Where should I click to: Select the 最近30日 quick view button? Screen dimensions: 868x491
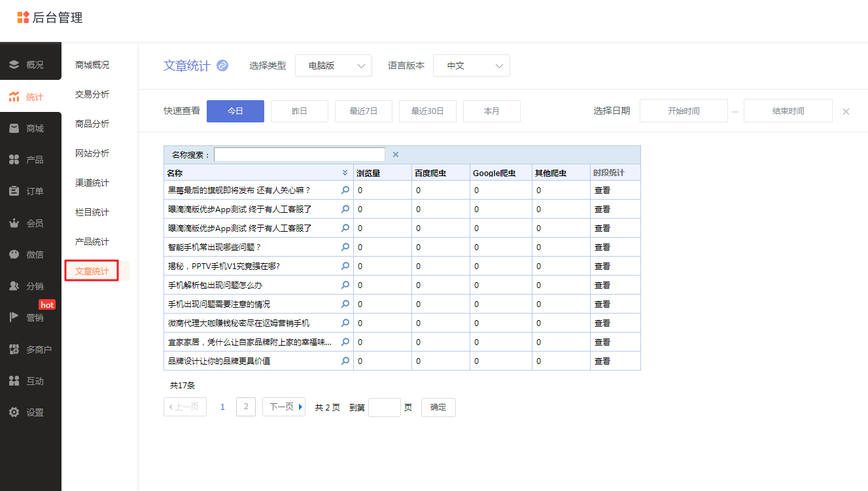click(x=428, y=111)
